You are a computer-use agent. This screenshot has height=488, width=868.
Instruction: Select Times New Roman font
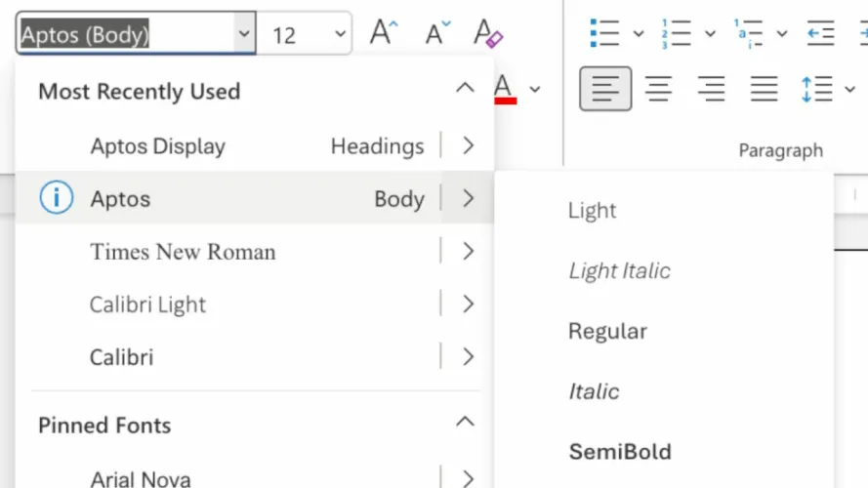(x=183, y=252)
